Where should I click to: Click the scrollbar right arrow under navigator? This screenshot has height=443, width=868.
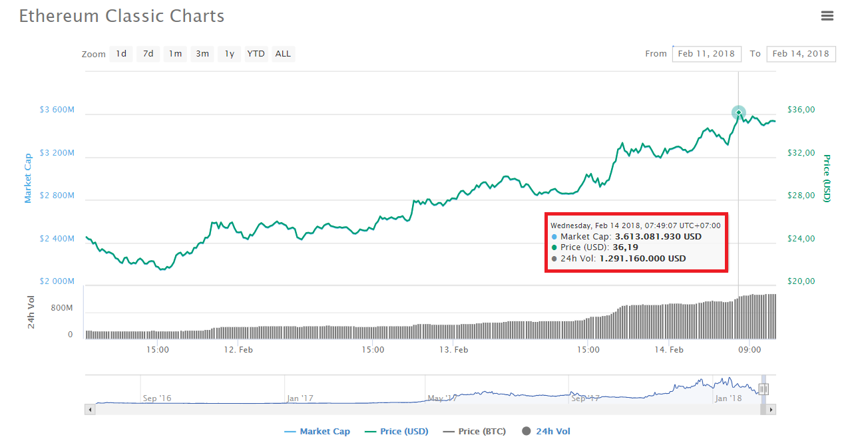point(771,410)
